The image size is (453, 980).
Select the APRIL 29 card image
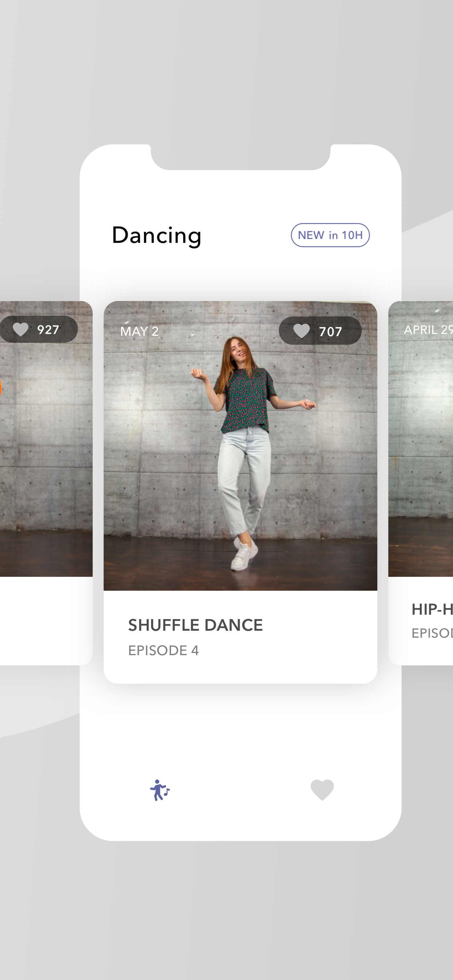[420, 439]
